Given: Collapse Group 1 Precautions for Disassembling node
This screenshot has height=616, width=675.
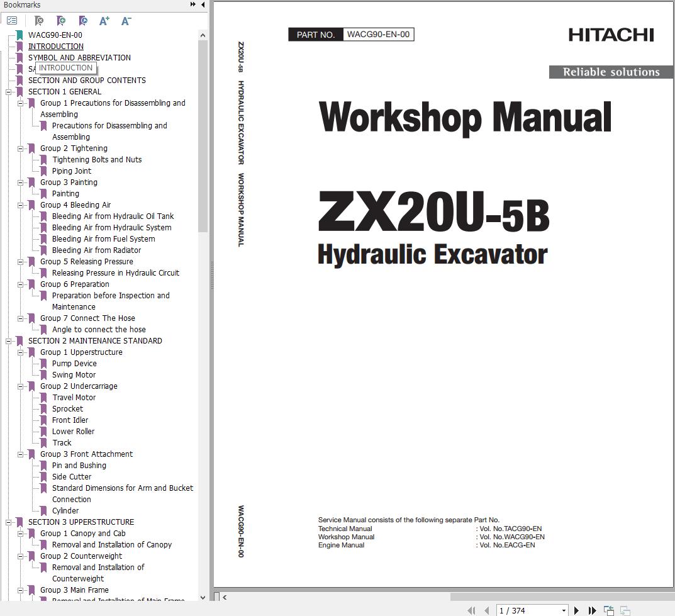Looking at the screenshot, I should [20, 103].
